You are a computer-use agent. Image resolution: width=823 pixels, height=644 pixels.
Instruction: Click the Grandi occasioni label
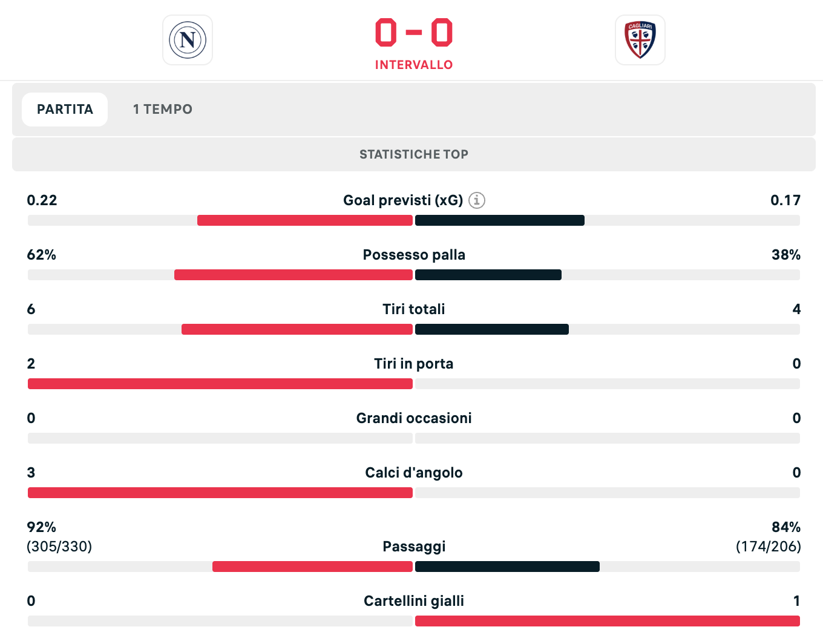[414, 418]
